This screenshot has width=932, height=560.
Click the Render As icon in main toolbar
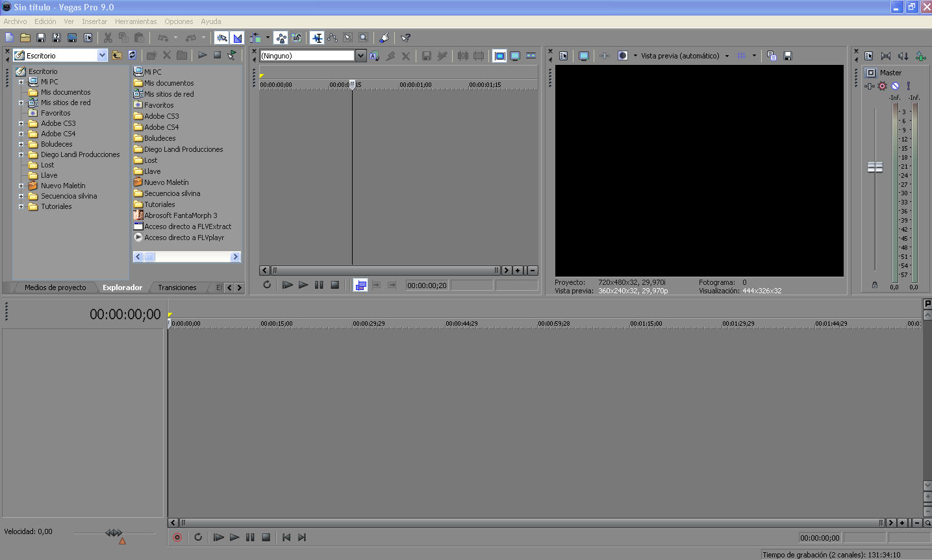(72, 38)
